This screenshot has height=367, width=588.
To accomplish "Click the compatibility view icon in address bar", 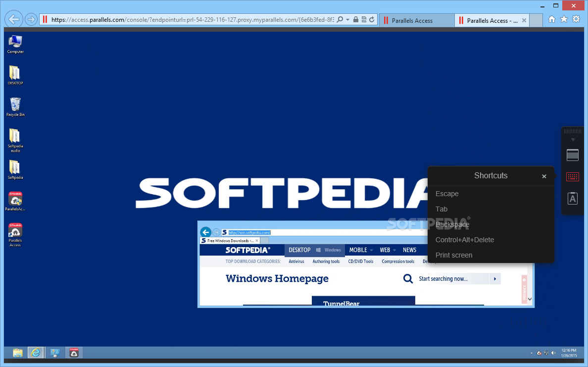I will (x=364, y=19).
